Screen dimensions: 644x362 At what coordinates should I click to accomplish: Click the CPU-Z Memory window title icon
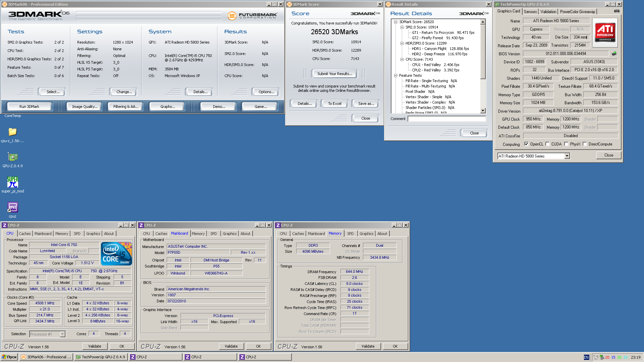278,225
